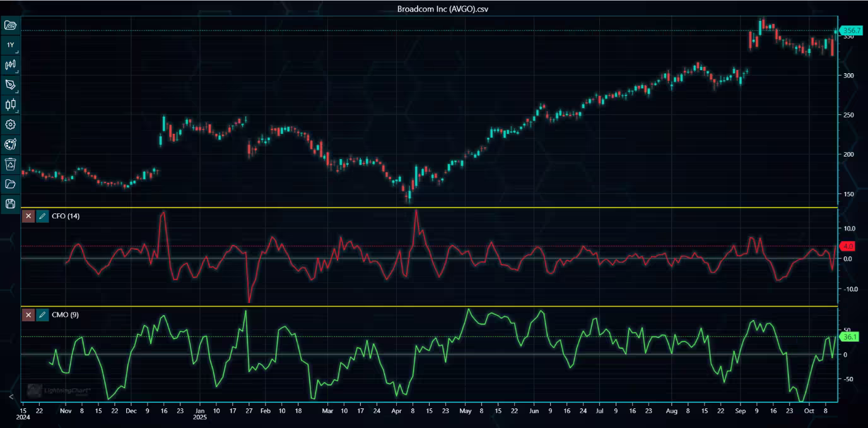The image size is (868, 428).
Task: Click the 356.7 current price marker
Action: [852, 30]
